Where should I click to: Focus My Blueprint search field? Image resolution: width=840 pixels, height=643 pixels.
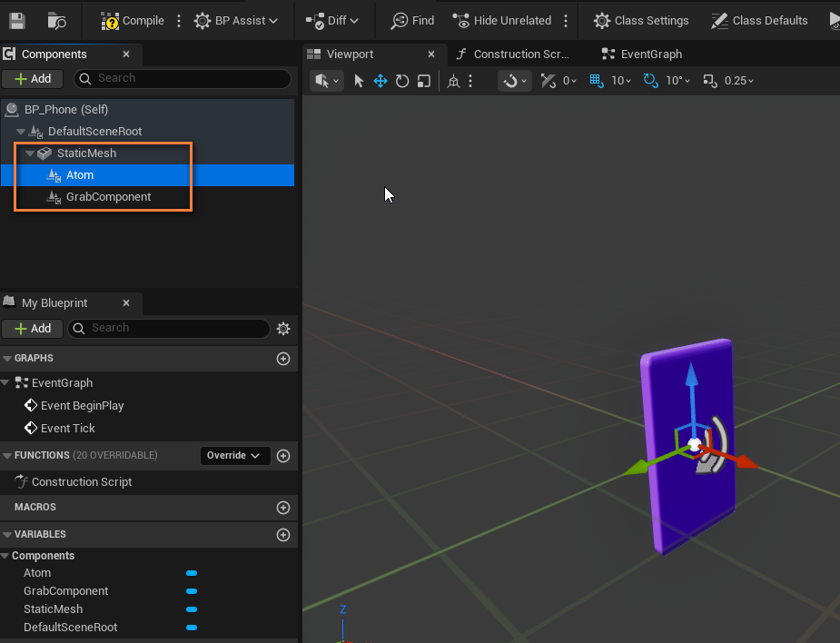[x=169, y=329]
